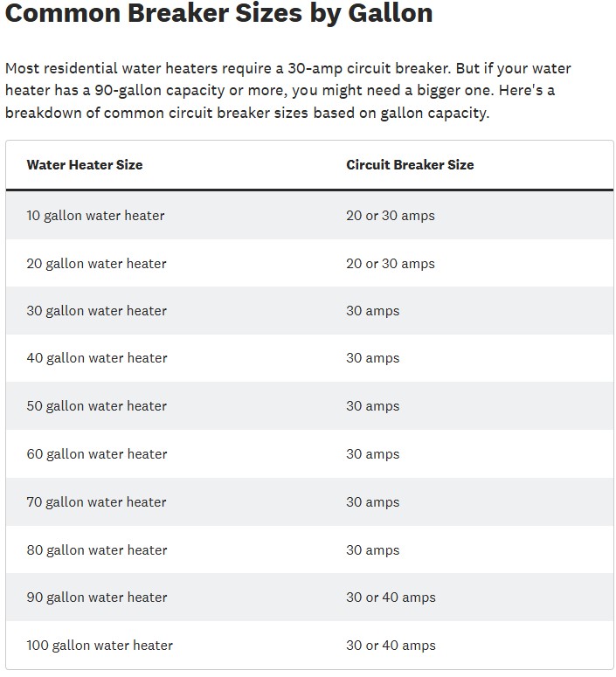Click the "Circuit Breaker Size" column header
The height and width of the screenshot is (677, 616).
tap(410, 165)
